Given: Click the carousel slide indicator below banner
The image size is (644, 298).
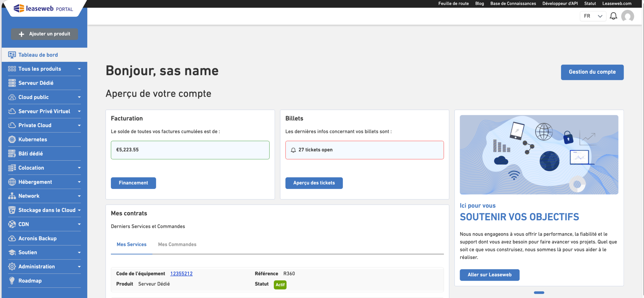Looking at the screenshot, I should click(x=539, y=292).
